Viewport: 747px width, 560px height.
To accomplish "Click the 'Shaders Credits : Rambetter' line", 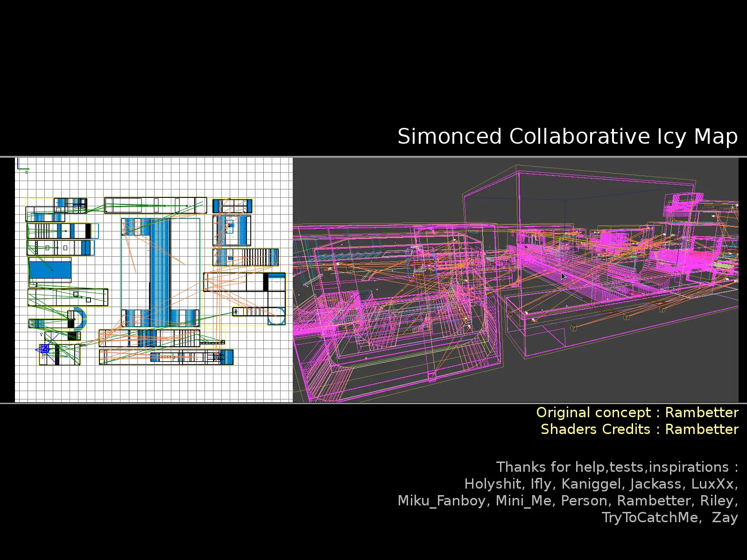I will [x=639, y=429].
